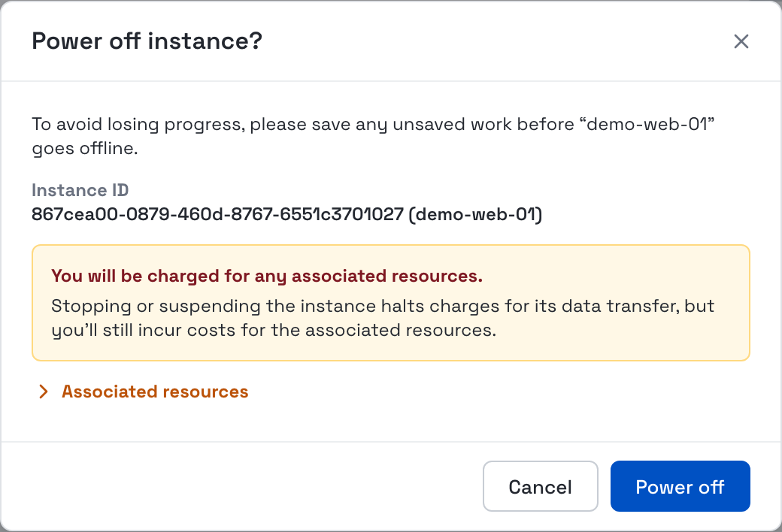
Task: Click the "Power off instance?" dialog title
Action: [147, 41]
